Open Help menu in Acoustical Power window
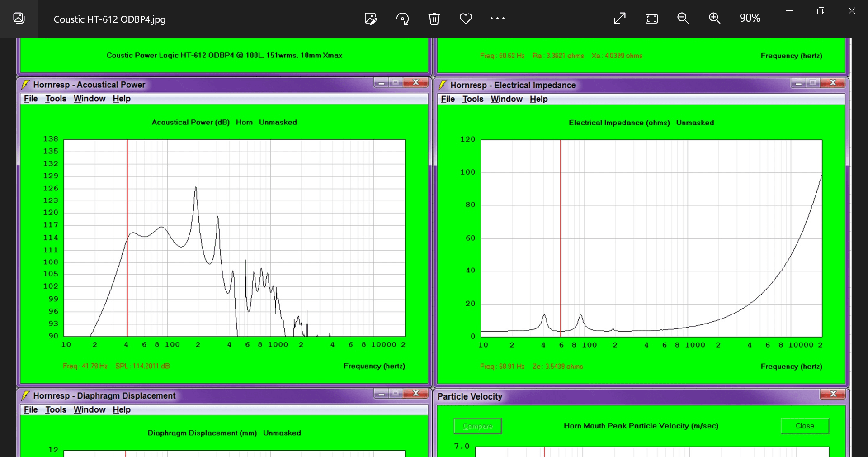Image resolution: width=868 pixels, height=457 pixels. 122,99
